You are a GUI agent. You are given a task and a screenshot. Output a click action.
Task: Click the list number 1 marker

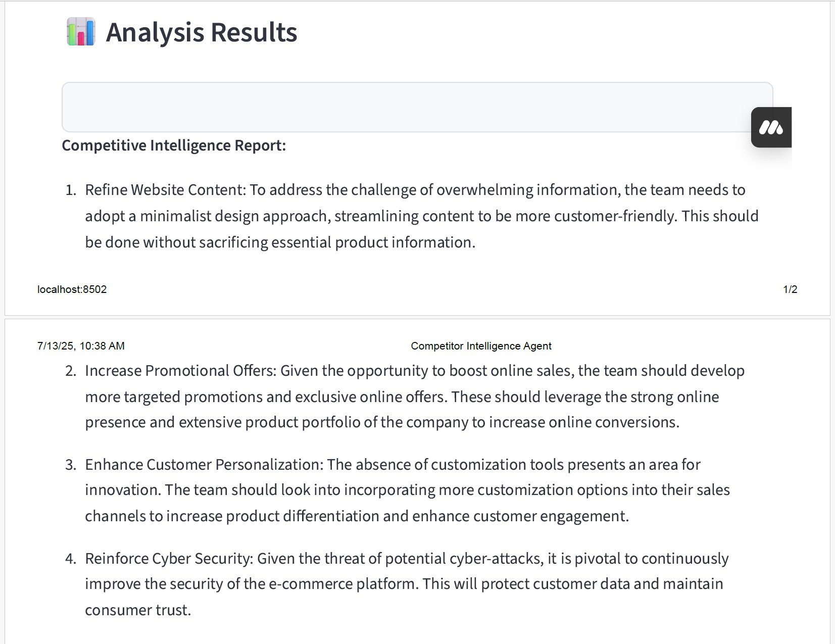71,190
